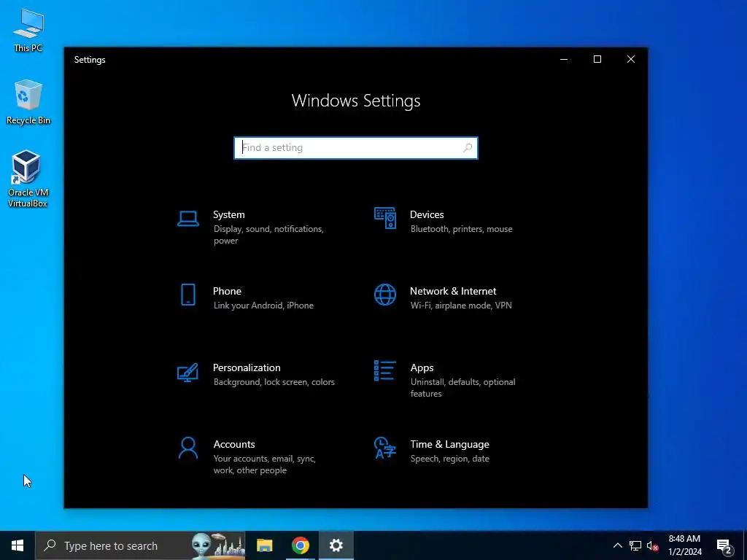This screenshot has width=747, height=560.
Task: Open the Devices keyboard-speaker icon
Action: (385, 218)
